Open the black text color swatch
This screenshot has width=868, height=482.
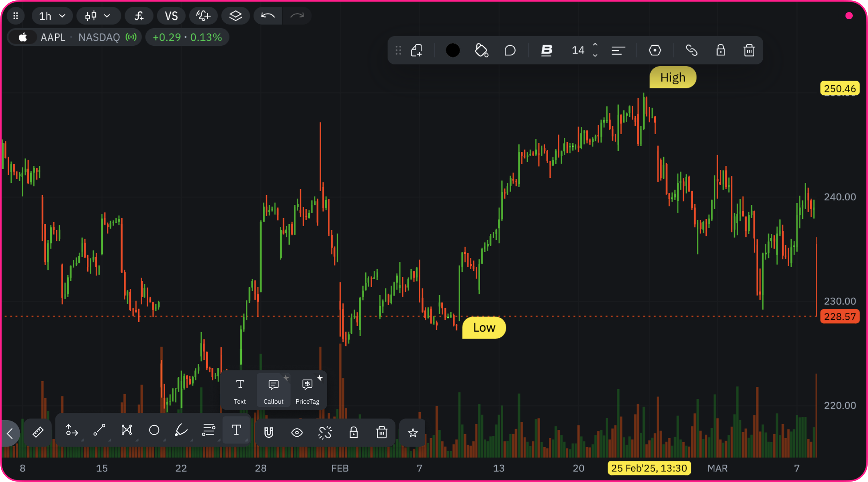click(x=453, y=50)
